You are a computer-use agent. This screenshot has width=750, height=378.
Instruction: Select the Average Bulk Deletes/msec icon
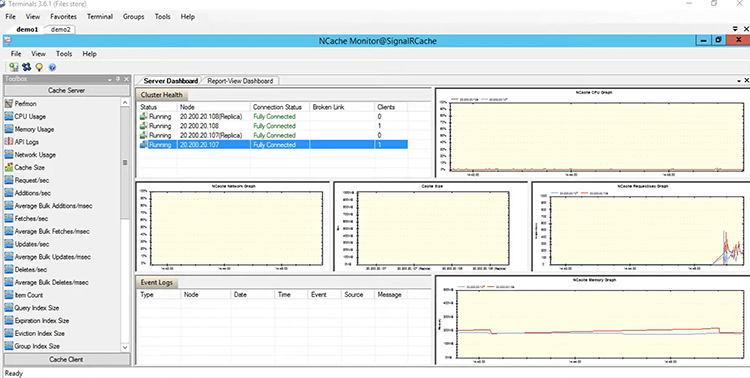pyautogui.click(x=9, y=282)
